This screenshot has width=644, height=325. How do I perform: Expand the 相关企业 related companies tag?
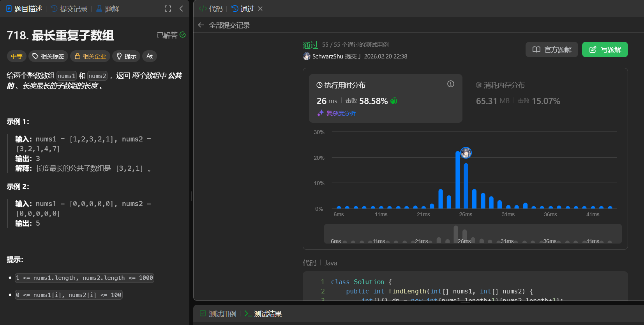pyautogui.click(x=90, y=56)
